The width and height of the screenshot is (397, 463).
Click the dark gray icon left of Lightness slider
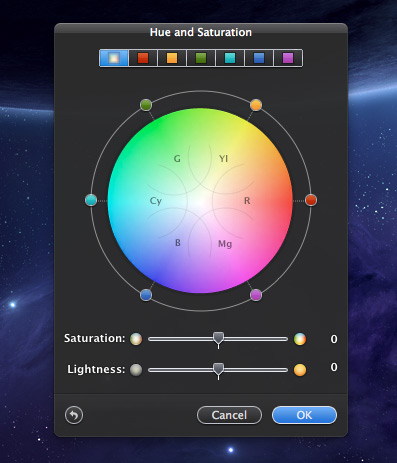136,370
